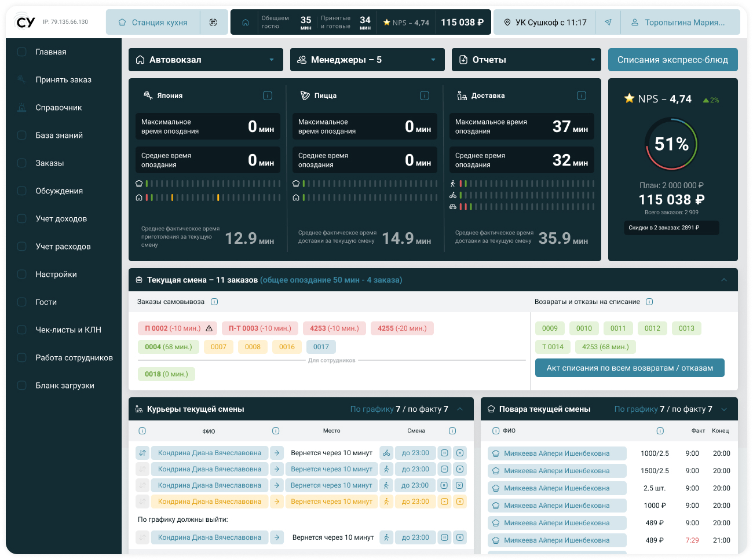This screenshot has height=560, width=753.
Task: Click the Справочник sidebar icon
Action: click(22, 107)
